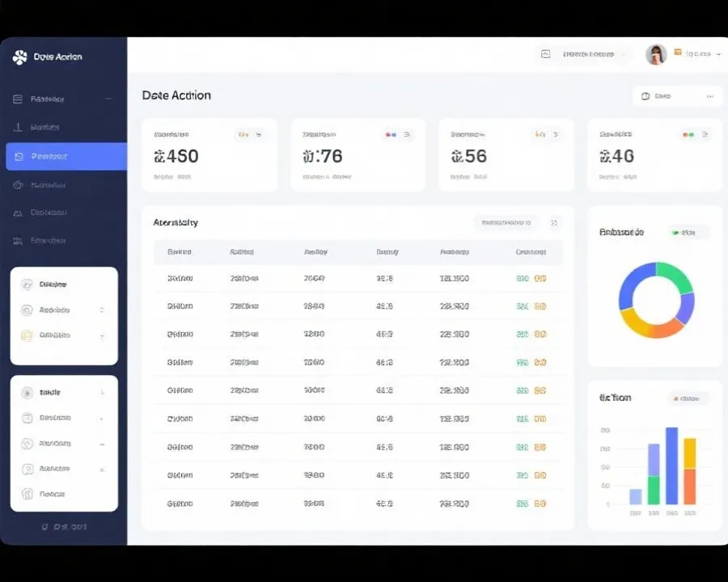Click the sliders icon on last dark sidebar item
Image resolution: width=728 pixels, height=582 pixels.
click(x=18, y=240)
